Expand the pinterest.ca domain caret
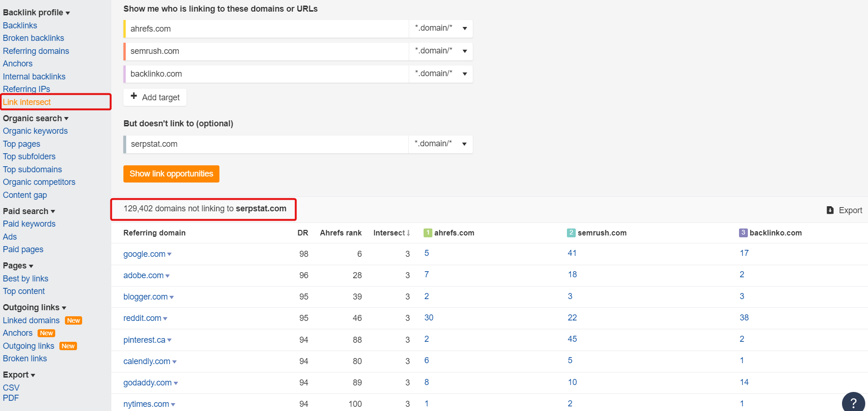The image size is (868, 411). (x=169, y=340)
